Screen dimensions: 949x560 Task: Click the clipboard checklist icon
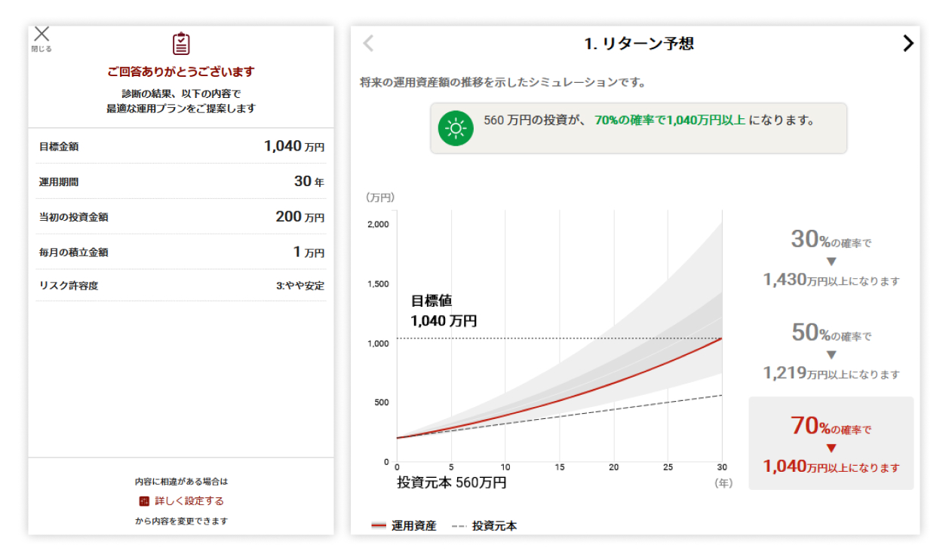coord(181,44)
